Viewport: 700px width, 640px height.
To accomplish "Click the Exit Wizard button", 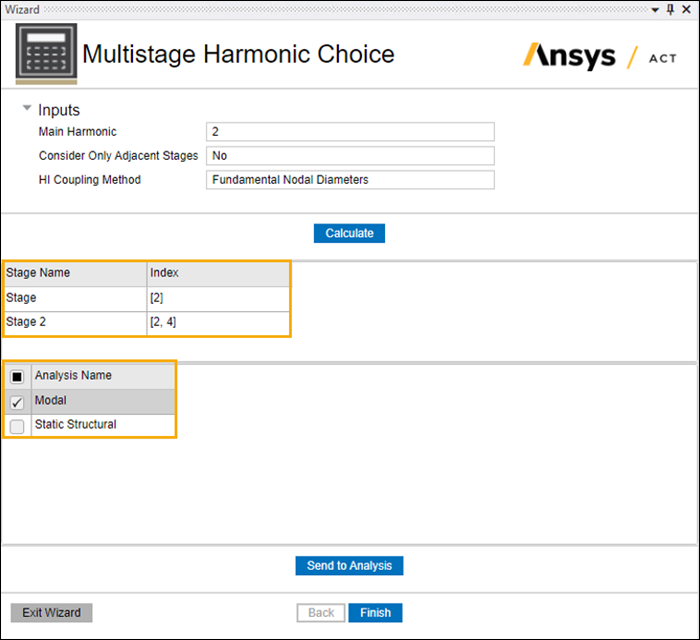I will (x=52, y=612).
